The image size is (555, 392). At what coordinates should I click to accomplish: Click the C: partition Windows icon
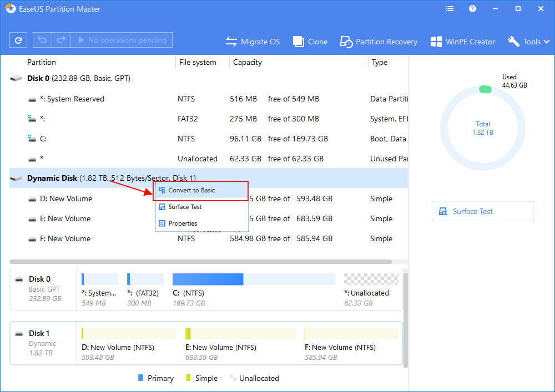pyautogui.click(x=32, y=139)
